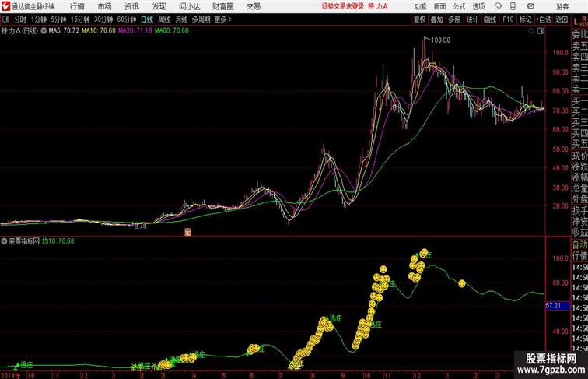Click the 2014年 date axis label

pyautogui.click(x=11, y=375)
